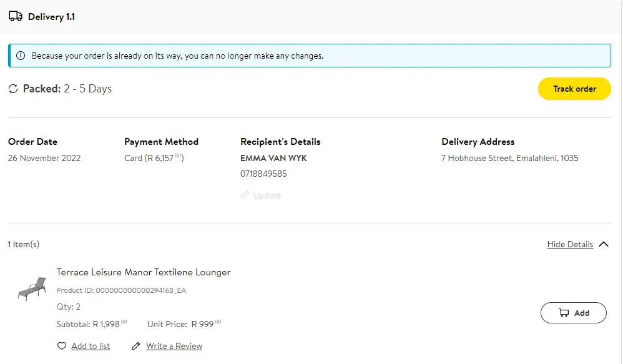623x364 pixels.
Task: Click the pencil icon beside Write a Review
Action: (x=136, y=346)
